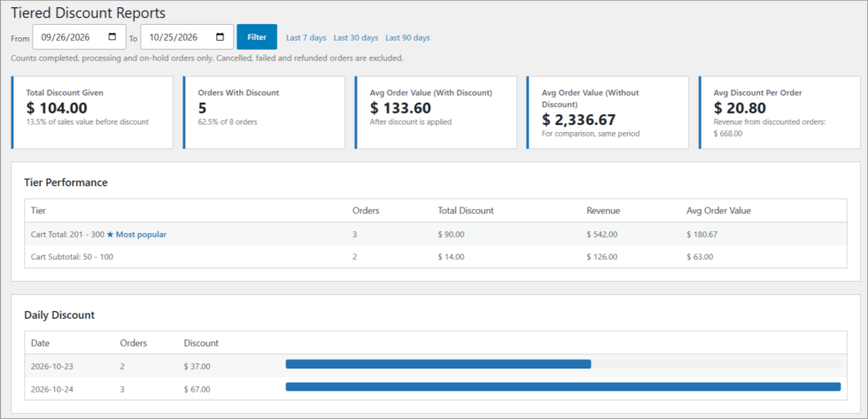Viewport: 868px width, 419px height.
Task: Open calendar picker in To date field
Action: tap(220, 37)
